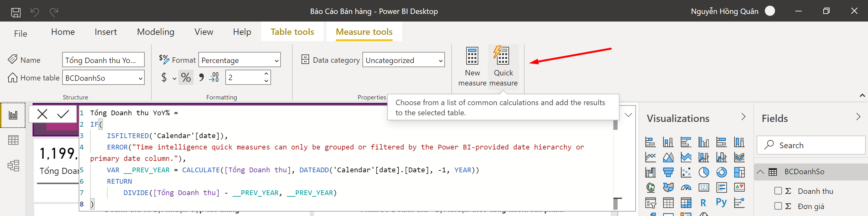This screenshot has width=868, height=216.
Task: Collapse the BCDoanhSo table in Fields
Action: click(x=760, y=172)
